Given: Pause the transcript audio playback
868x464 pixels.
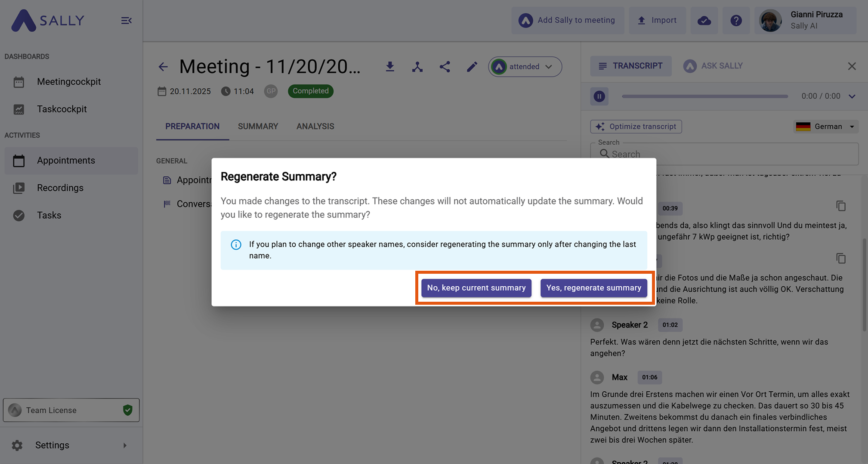Looking at the screenshot, I should pos(599,96).
